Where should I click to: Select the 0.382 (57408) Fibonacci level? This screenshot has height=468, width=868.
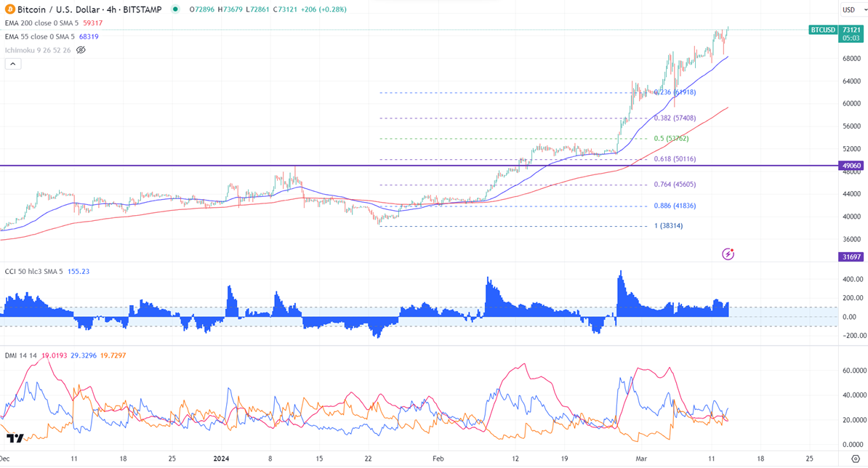(675, 118)
